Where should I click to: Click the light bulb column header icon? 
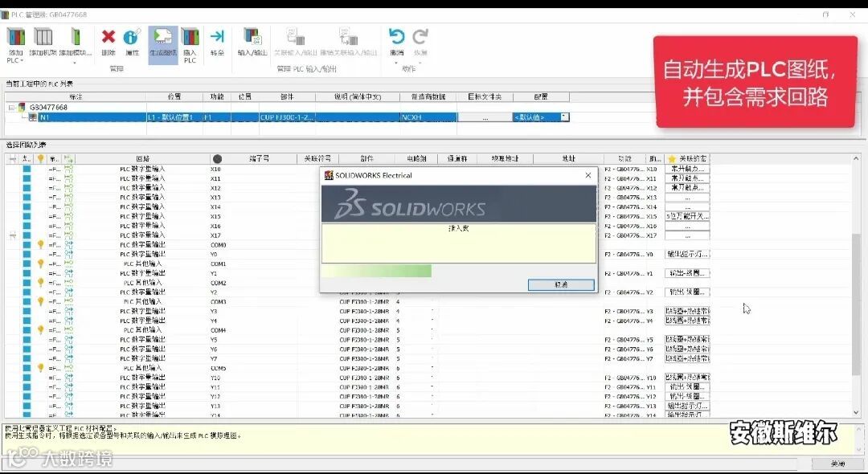40,159
